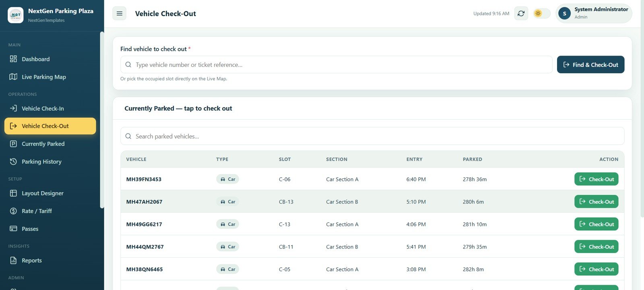Select vehicle number MH44QM2767
644x290 pixels.
pyautogui.click(x=145, y=247)
